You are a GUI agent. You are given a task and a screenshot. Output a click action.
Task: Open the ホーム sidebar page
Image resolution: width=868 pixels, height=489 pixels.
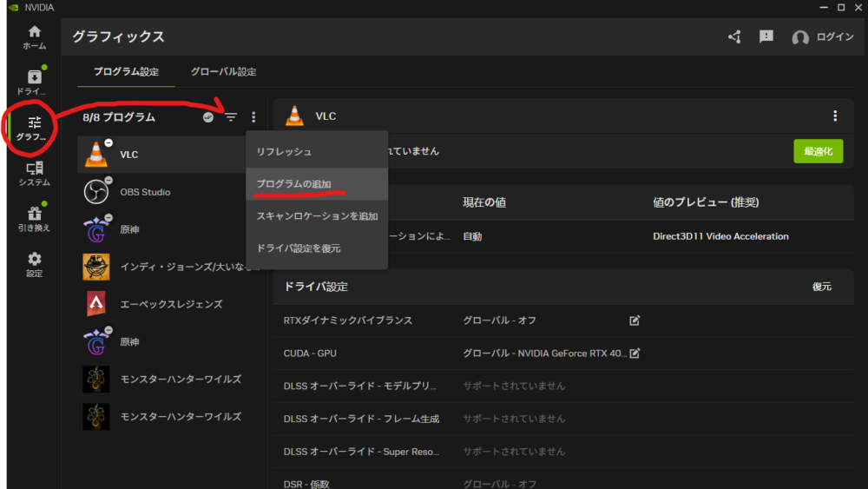(35, 37)
